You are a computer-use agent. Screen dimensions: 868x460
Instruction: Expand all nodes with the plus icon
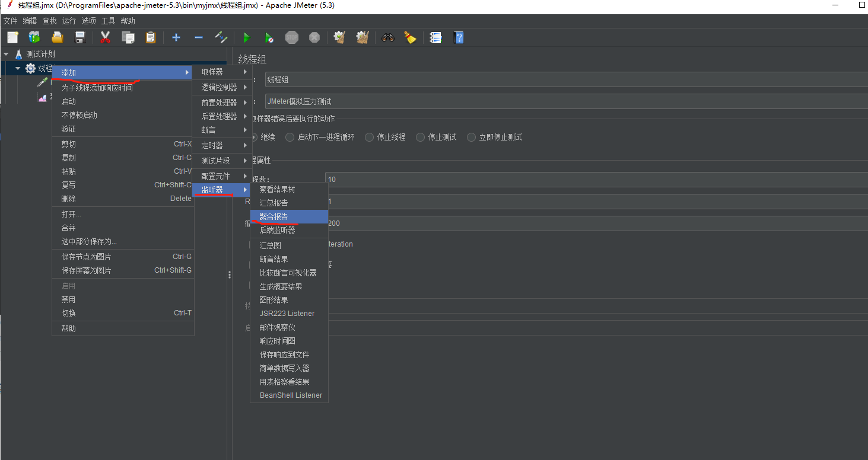coord(176,37)
